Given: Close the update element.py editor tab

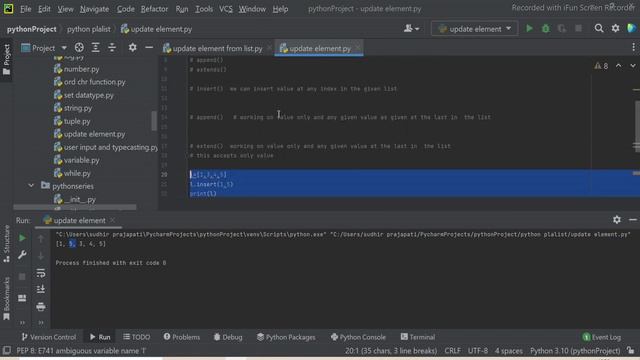Looking at the screenshot, I should (358, 48).
